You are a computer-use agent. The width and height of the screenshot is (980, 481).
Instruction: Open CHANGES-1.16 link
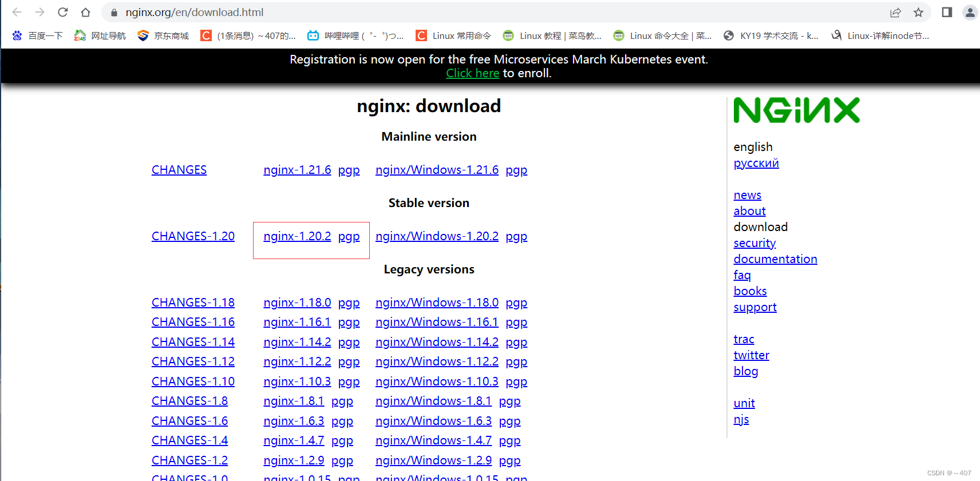click(x=193, y=322)
